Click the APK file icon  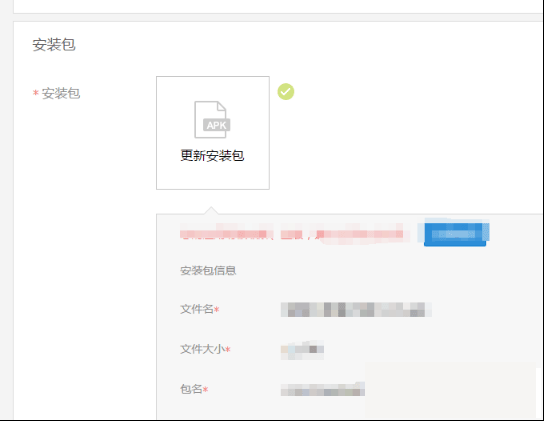212,119
